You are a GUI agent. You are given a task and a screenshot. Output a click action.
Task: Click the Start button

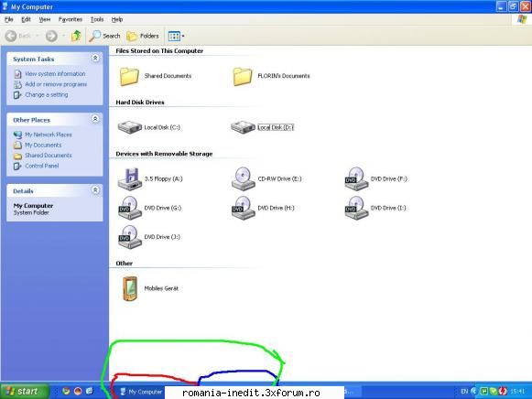coord(25,391)
